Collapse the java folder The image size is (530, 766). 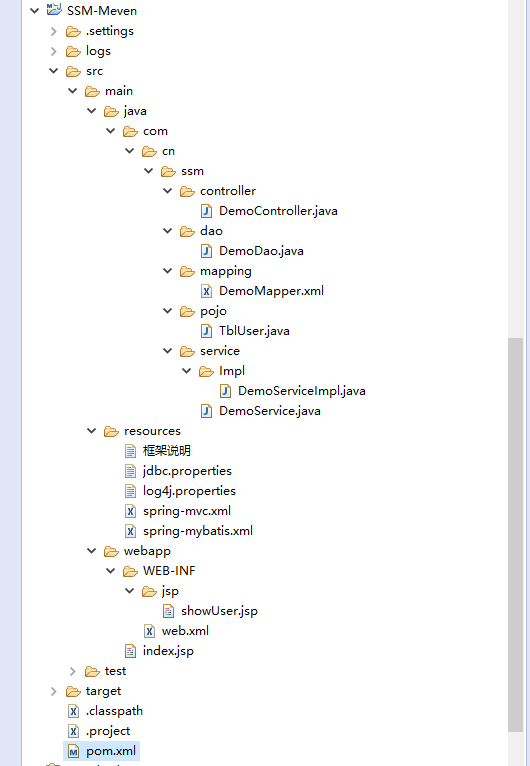click(x=92, y=111)
